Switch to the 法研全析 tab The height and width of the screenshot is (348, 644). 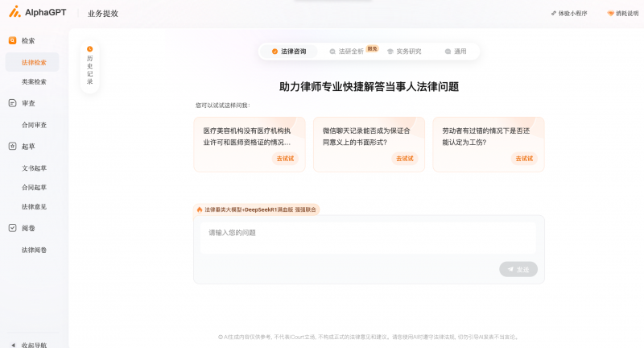346,52
